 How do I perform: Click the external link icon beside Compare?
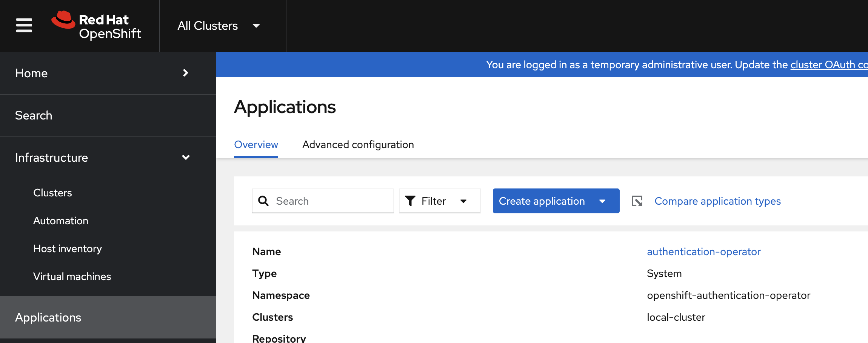point(637,201)
